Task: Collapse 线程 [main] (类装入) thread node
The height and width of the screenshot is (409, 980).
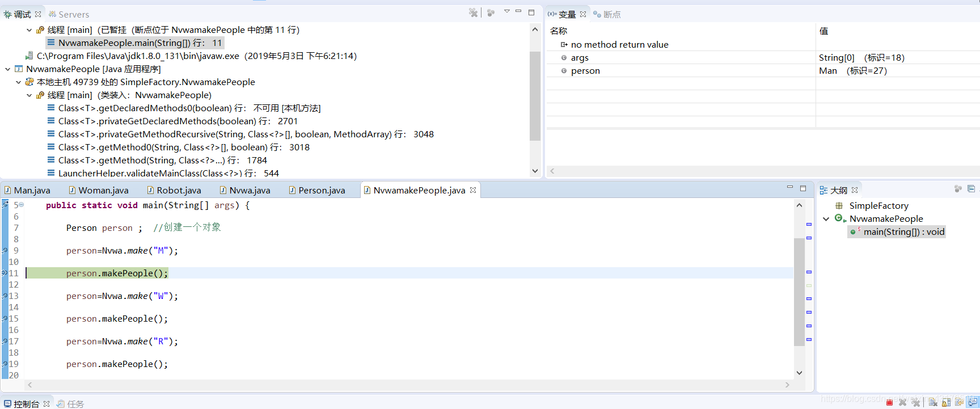Action: 29,95
